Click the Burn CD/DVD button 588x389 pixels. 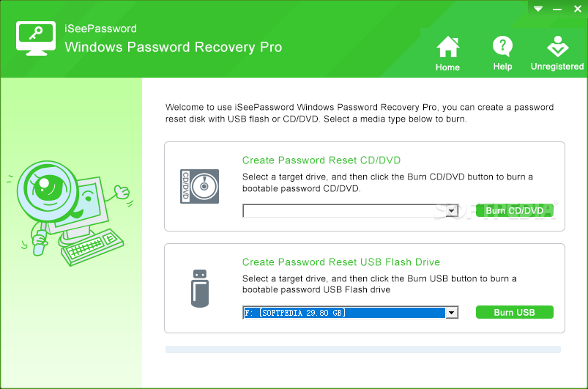515,210
